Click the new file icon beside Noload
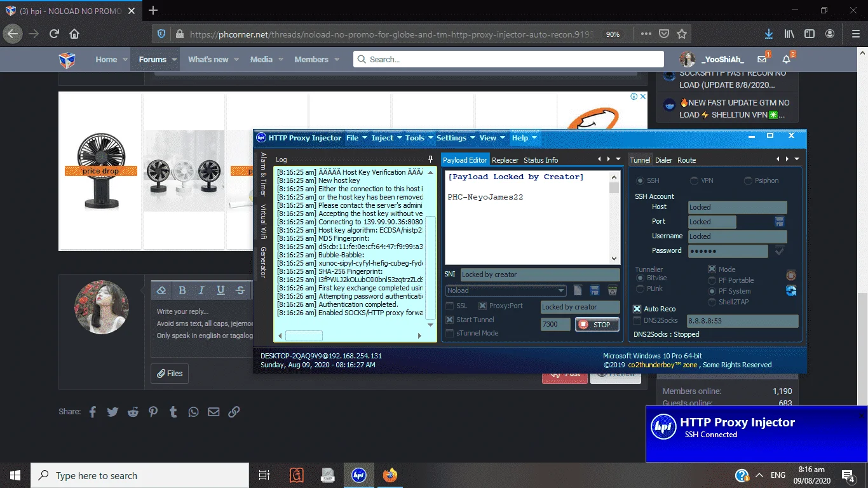The height and width of the screenshot is (488, 868). coord(578,290)
